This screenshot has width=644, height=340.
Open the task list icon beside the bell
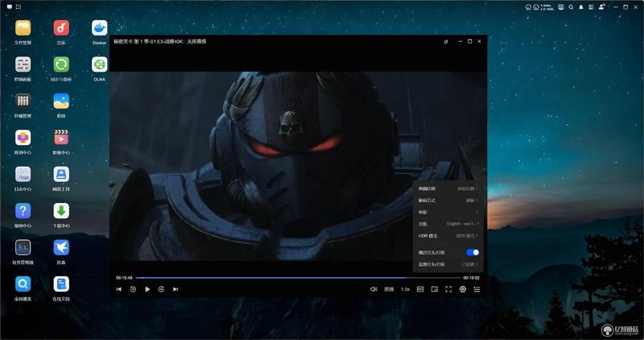click(591, 7)
